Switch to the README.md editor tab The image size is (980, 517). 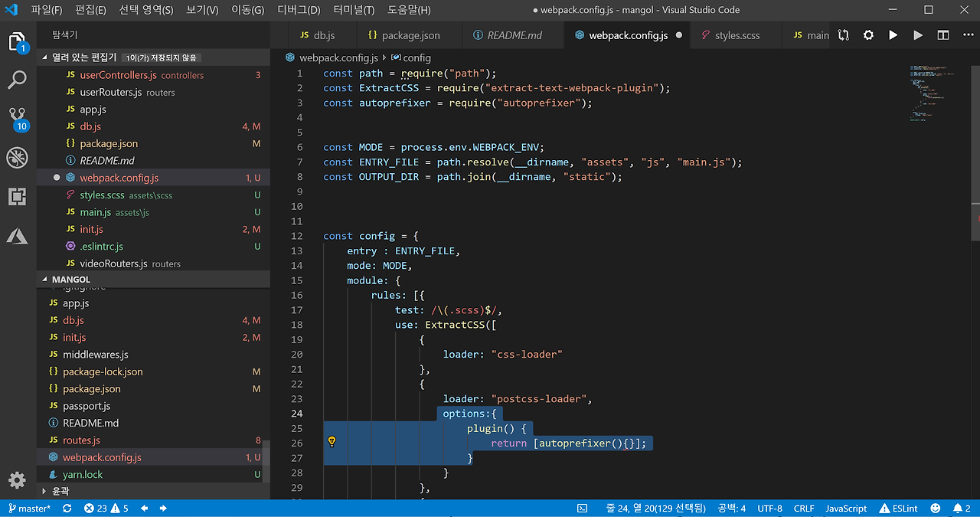[514, 35]
